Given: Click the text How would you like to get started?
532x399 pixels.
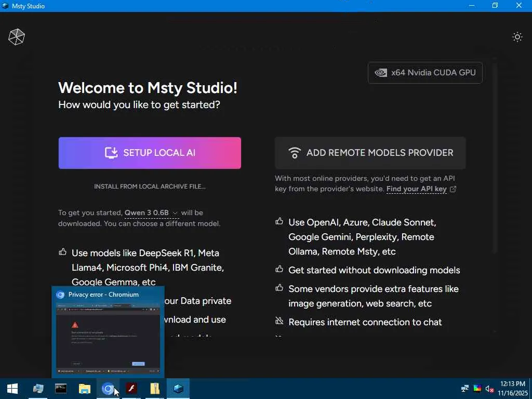Looking at the screenshot, I should point(139,104).
